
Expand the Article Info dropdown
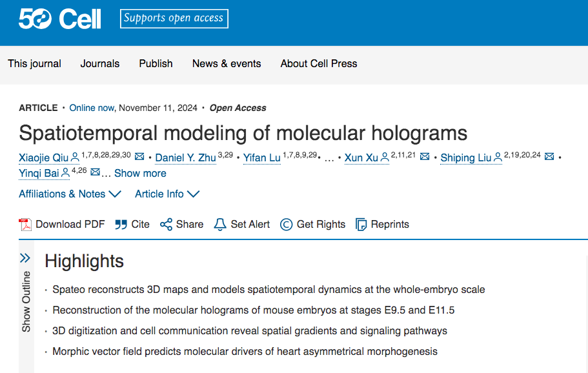tap(167, 194)
